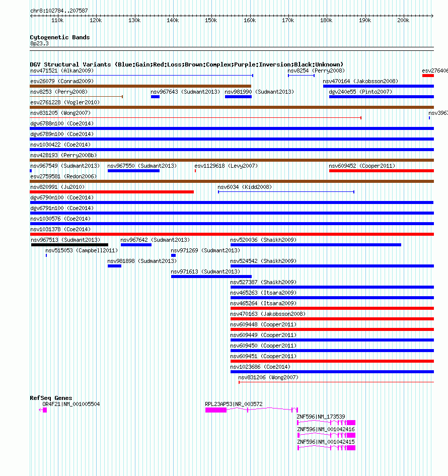This screenshot has width=448, height=476.
Task: Select the ZNF596|NM_173539 transcript label
Action: 321,417
